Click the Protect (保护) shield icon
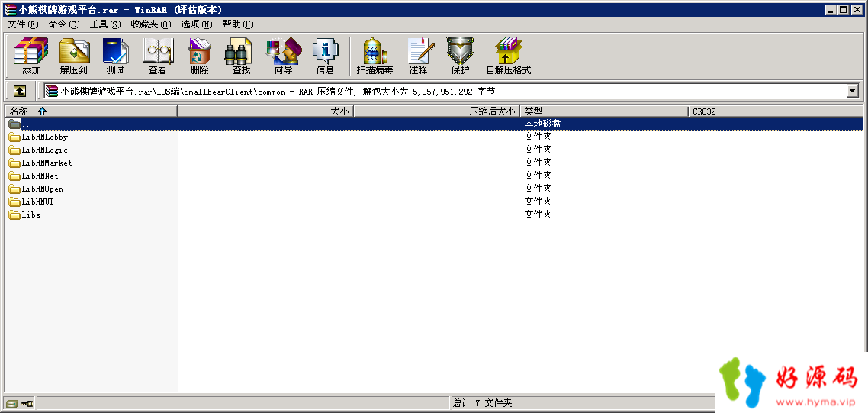Viewport: 868px width, 413px height. coord(460,56)
